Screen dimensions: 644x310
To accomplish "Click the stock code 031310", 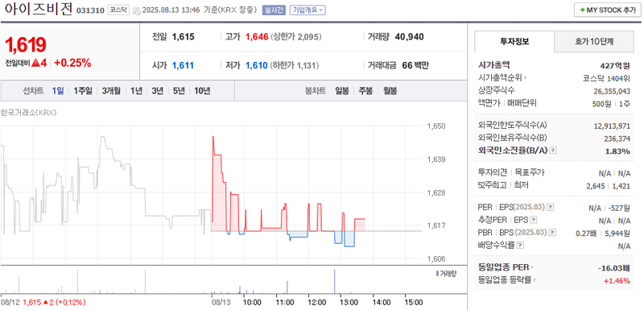I will pyautogui.click(x=91, y=10).
